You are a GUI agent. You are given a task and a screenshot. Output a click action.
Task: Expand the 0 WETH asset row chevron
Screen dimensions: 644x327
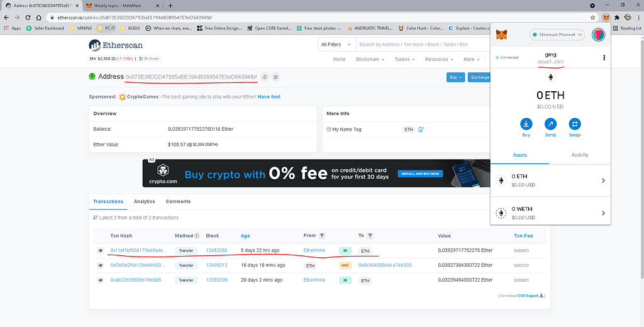[x=603, y=213]
